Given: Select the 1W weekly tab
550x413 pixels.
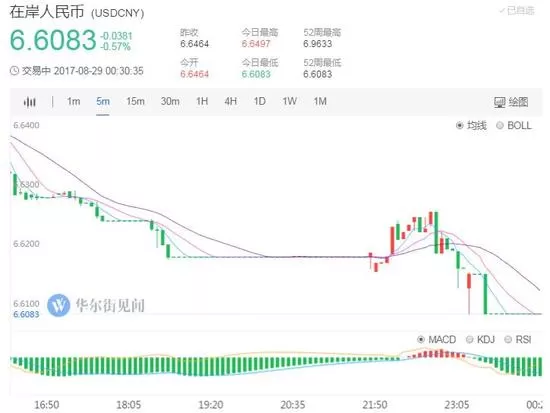Looking at the screenshot, I should pos(290,101).
